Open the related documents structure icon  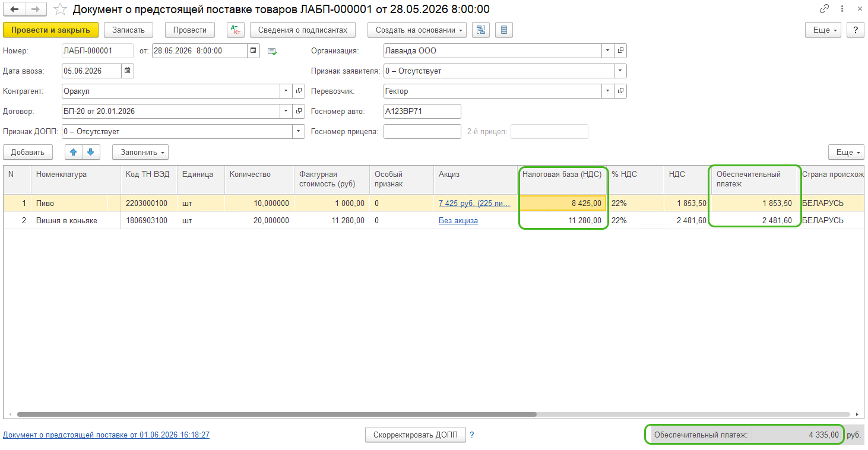480,30
